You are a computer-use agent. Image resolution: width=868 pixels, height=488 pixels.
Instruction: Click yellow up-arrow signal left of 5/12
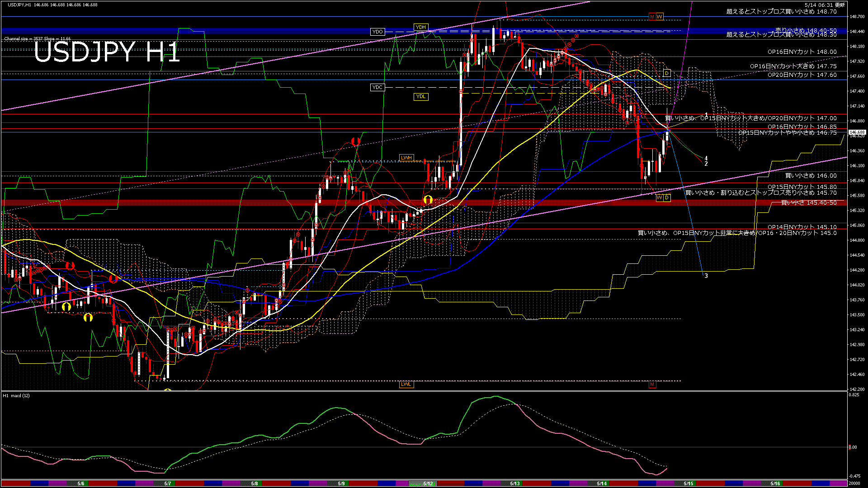pos(428,200)
